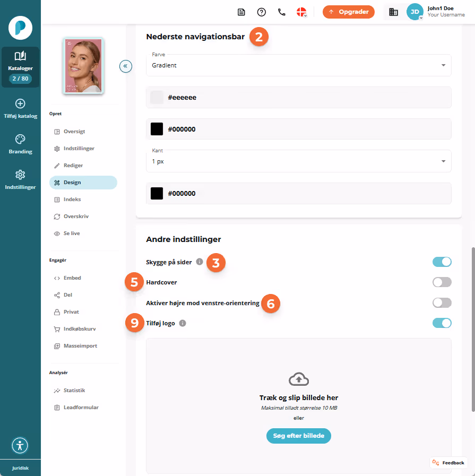
Task: Enable the Hardcover toggle
Action: click(442, 282)
